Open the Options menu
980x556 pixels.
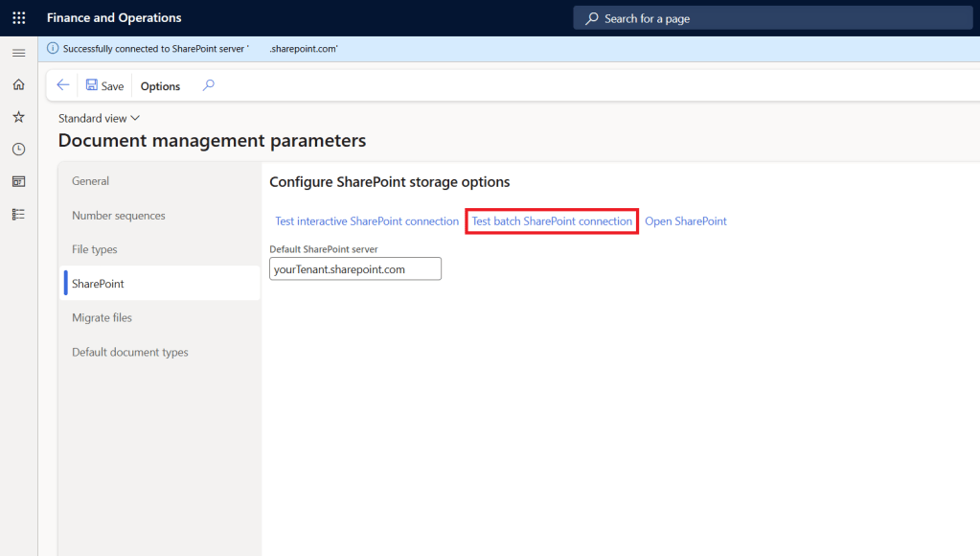pos(160,86)
